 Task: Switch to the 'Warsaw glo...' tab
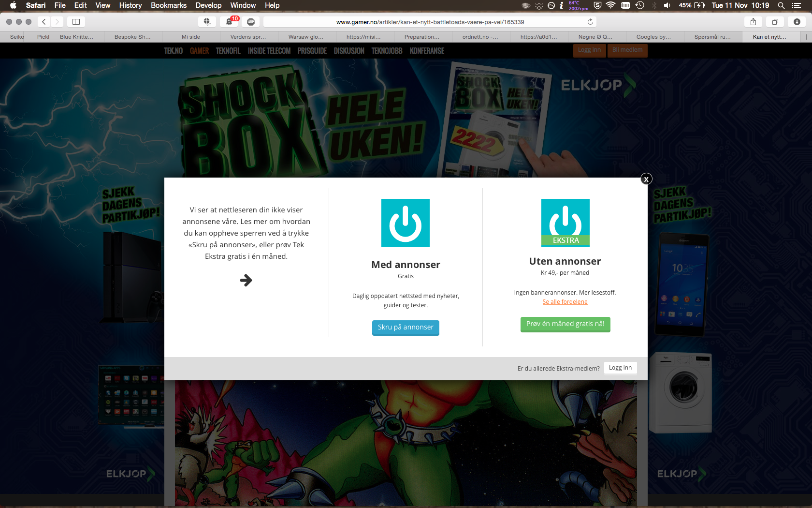point(306,37)
